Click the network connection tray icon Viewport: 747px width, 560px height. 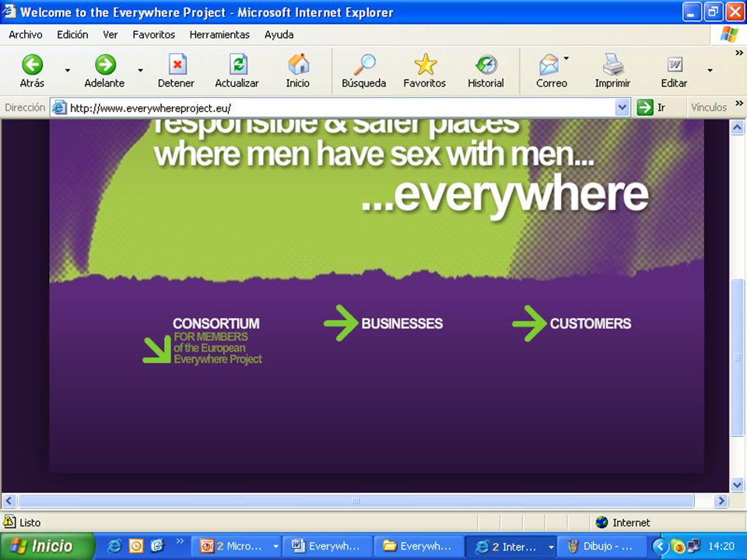[x=693, y=546]
